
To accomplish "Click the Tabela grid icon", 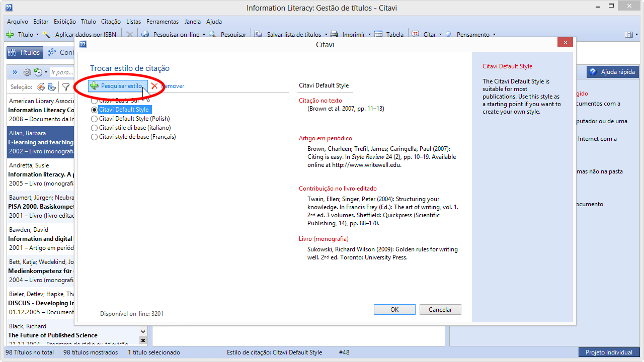I will [378, 35].
